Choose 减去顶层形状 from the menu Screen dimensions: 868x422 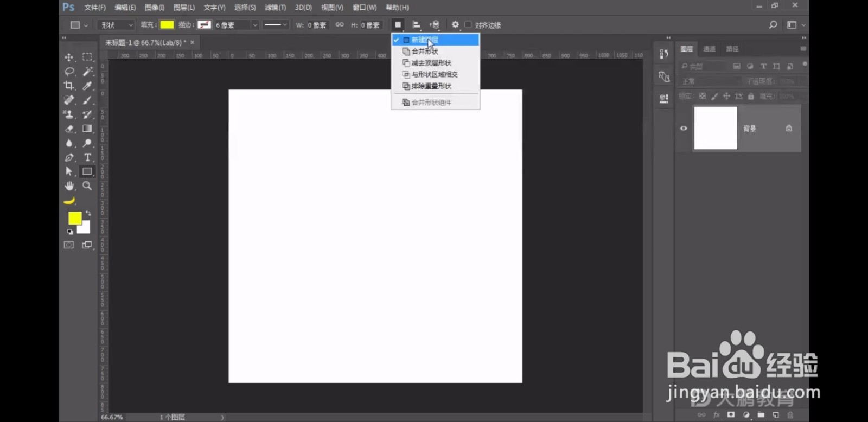435,63
